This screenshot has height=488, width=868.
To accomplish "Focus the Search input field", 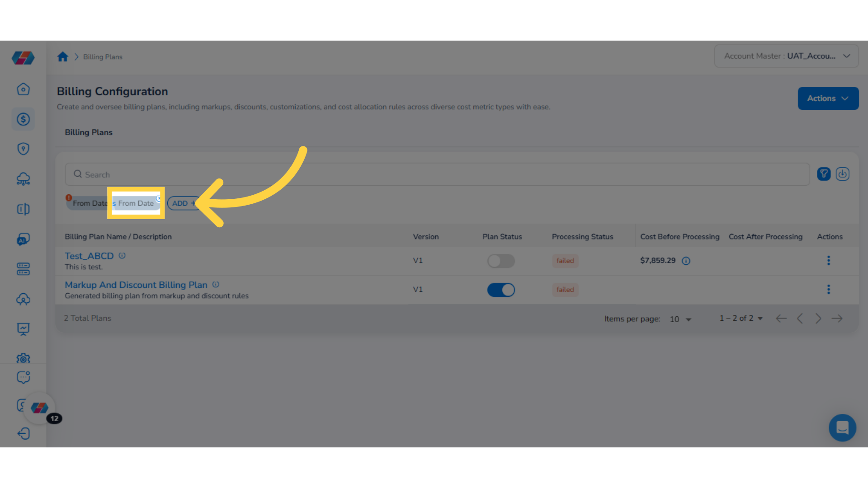I will click(x=437, y=174).
